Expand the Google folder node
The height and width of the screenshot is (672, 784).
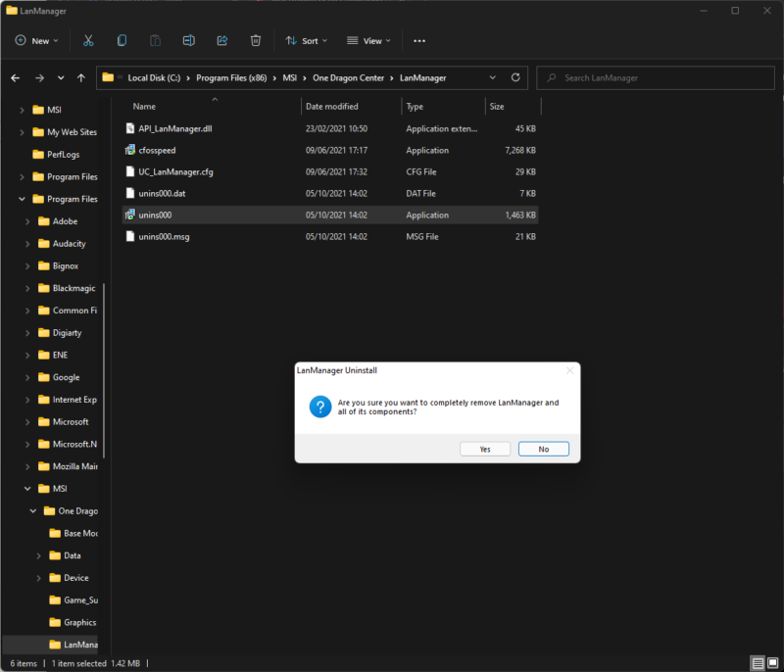27,378
